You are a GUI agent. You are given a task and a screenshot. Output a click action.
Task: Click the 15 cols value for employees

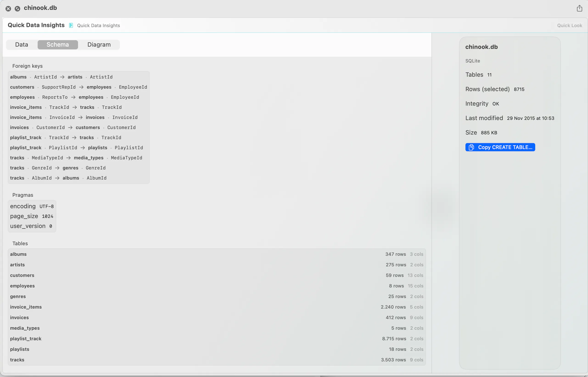coord(415,286)
